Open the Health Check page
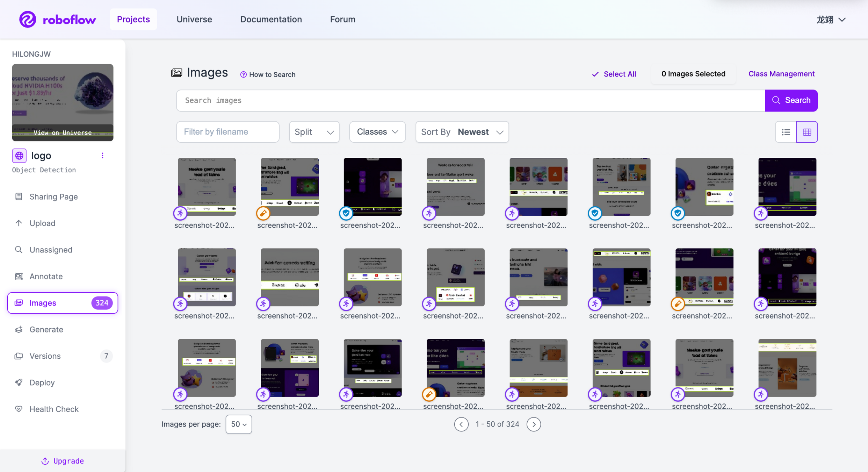Screen dimensions: 868x472 tap(54, 409)
